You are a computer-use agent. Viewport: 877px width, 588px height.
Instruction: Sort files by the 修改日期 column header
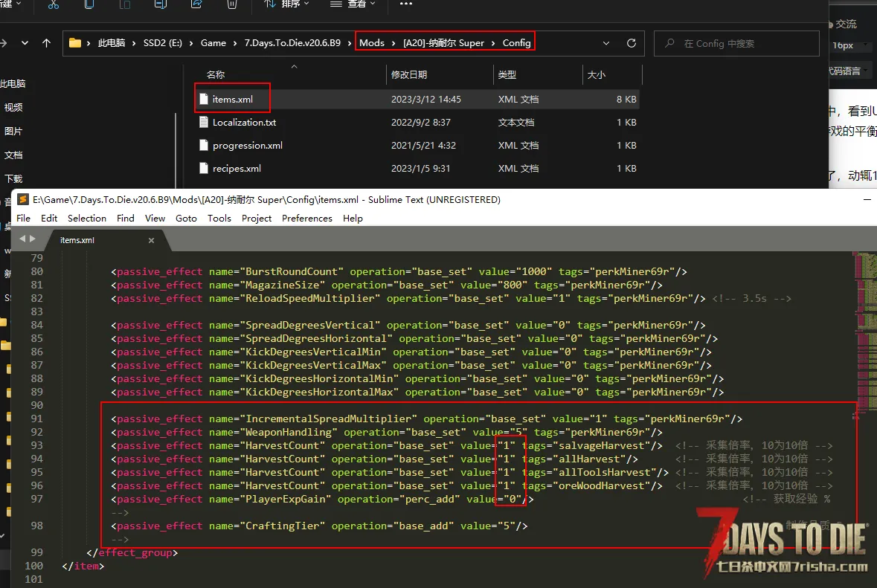[409, 75]
